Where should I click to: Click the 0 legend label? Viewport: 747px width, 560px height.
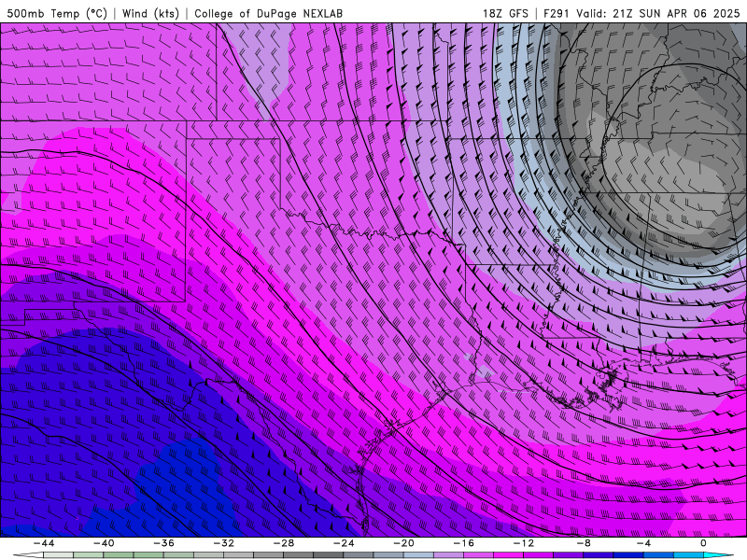[703, 543]
